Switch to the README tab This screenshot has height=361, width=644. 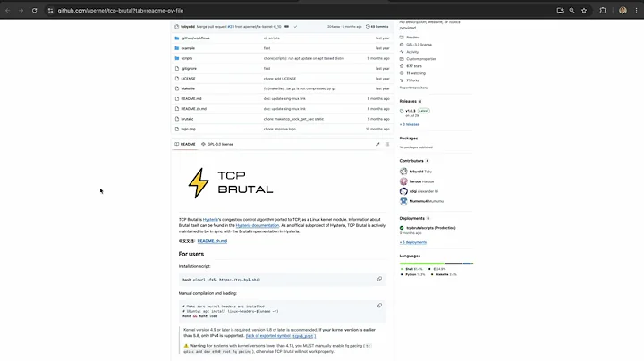click(x=185, y=144)
